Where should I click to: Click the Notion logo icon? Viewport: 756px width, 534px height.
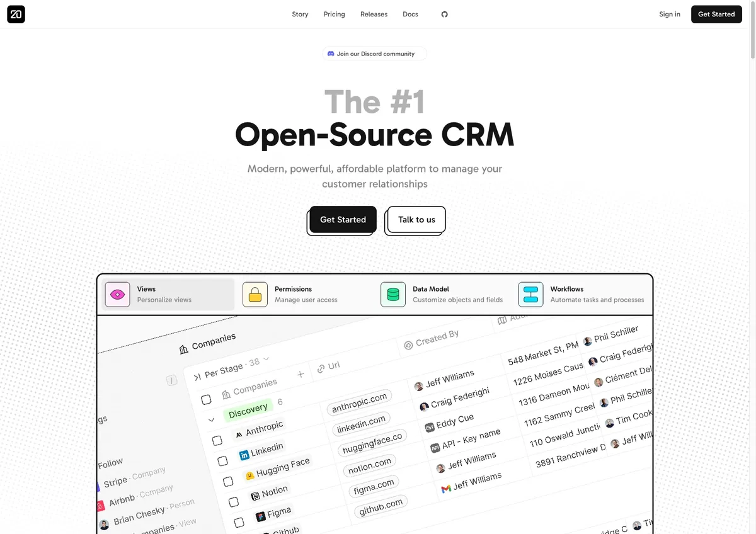point(255,496)
